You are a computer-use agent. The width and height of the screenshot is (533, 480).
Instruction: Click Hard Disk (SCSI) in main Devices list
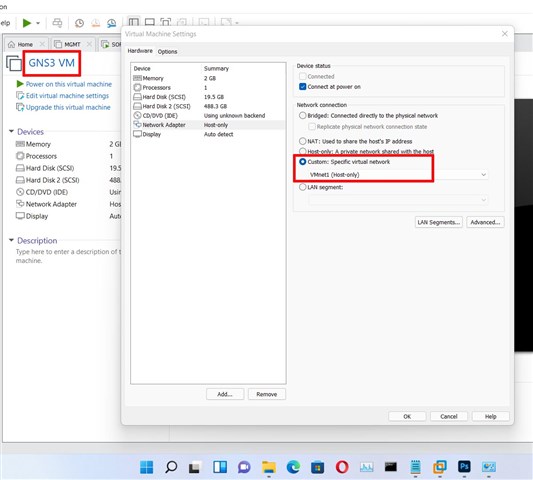[50, 168]
